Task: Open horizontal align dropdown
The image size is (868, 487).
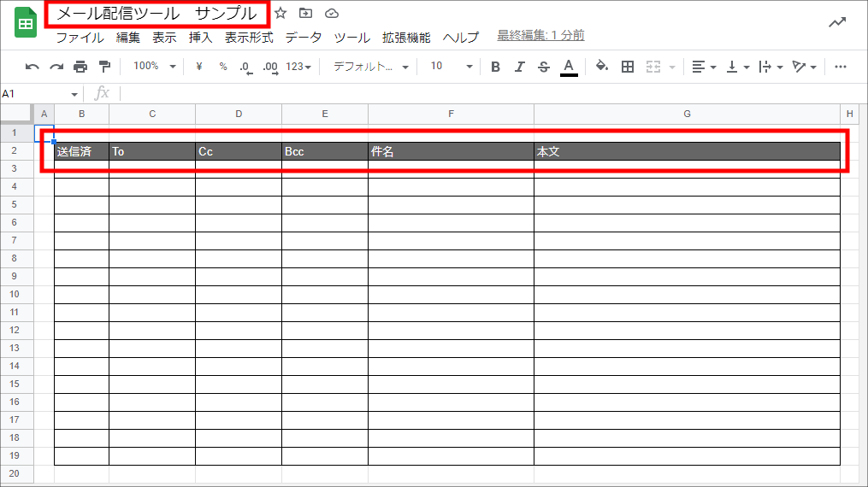Action: click(x=704, y=67)
